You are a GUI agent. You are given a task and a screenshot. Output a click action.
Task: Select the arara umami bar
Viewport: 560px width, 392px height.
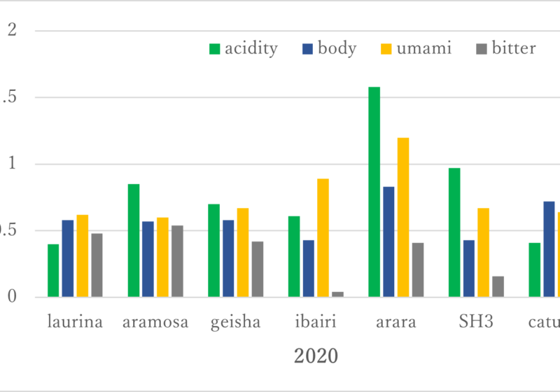403,217
